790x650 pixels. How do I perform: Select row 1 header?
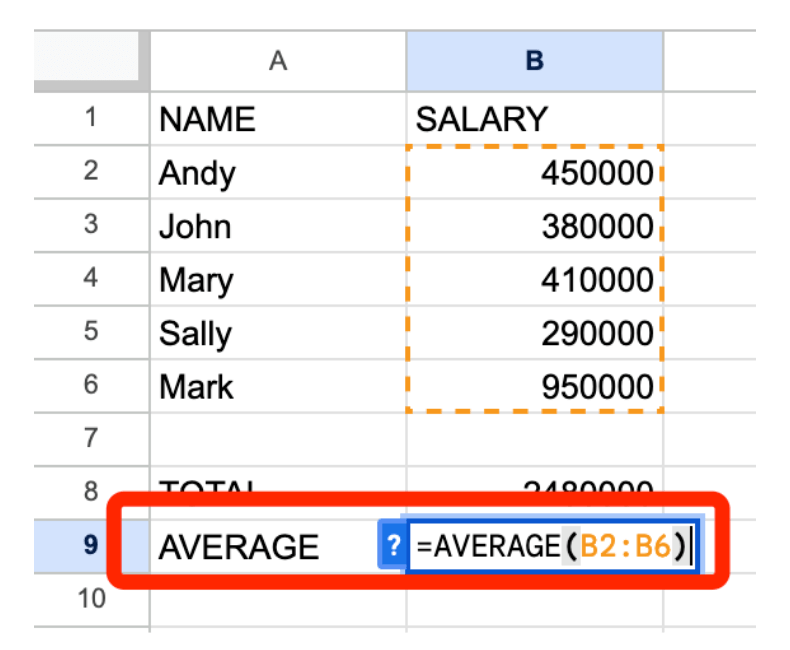(91, 118)
